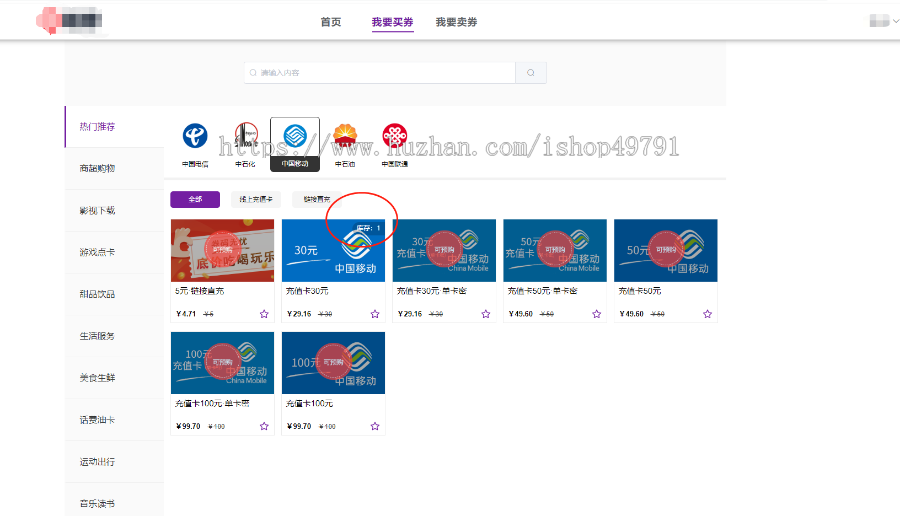Open the 充值卡50元·单卡密 card image

point(555,250)
